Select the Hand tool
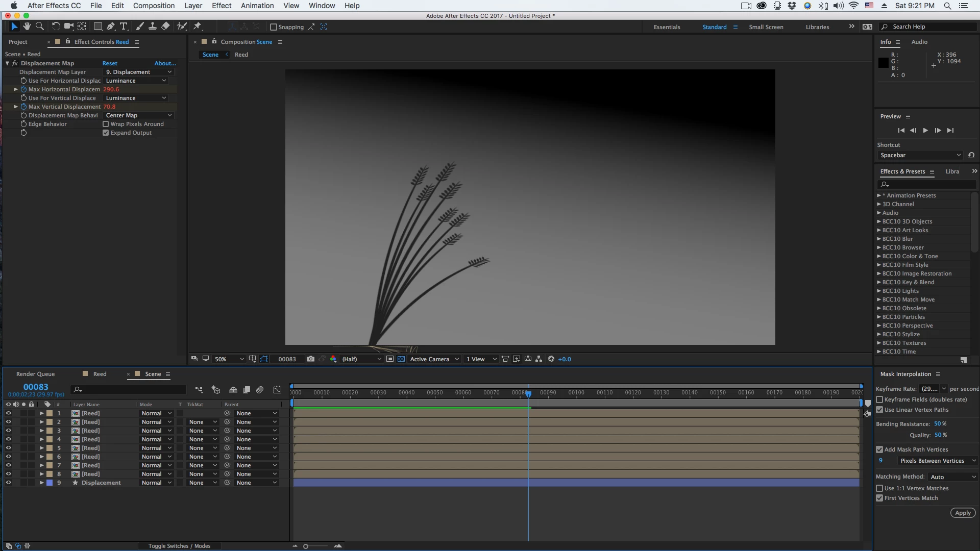This screenshot has height=551, width=980. (x=27, y=27)
